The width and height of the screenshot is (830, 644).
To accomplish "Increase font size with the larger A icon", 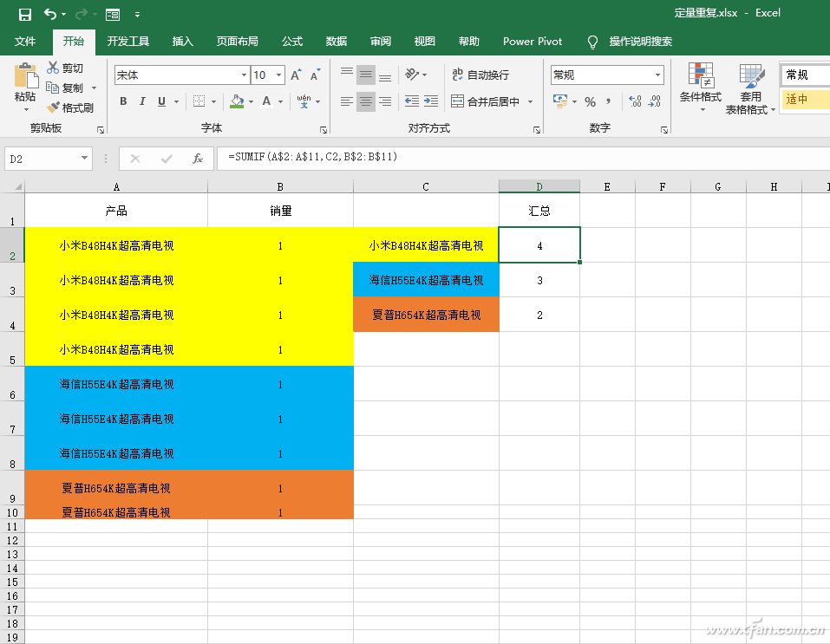I will click(x=296, y=75).
